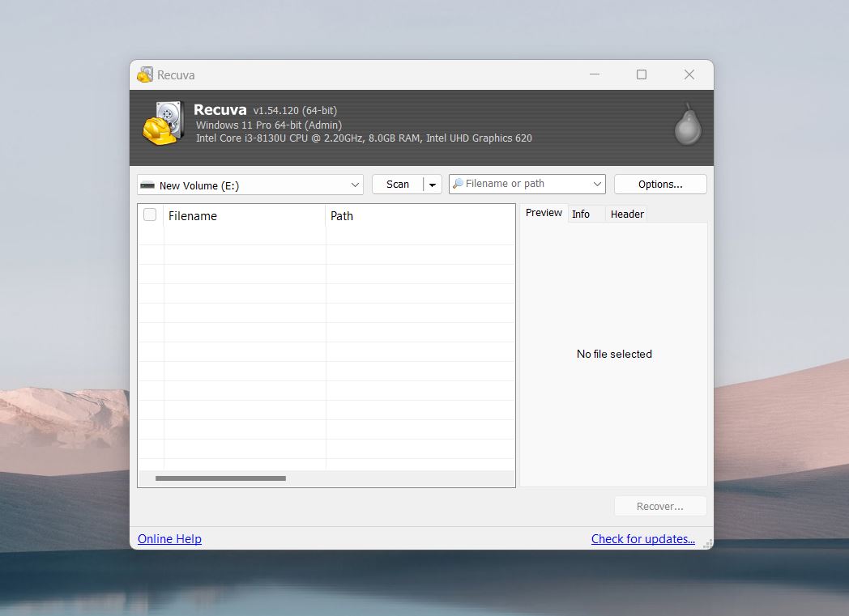Switch to the Preview tab
This screenshot has height=616, width=849.
(x=544, y=213)
